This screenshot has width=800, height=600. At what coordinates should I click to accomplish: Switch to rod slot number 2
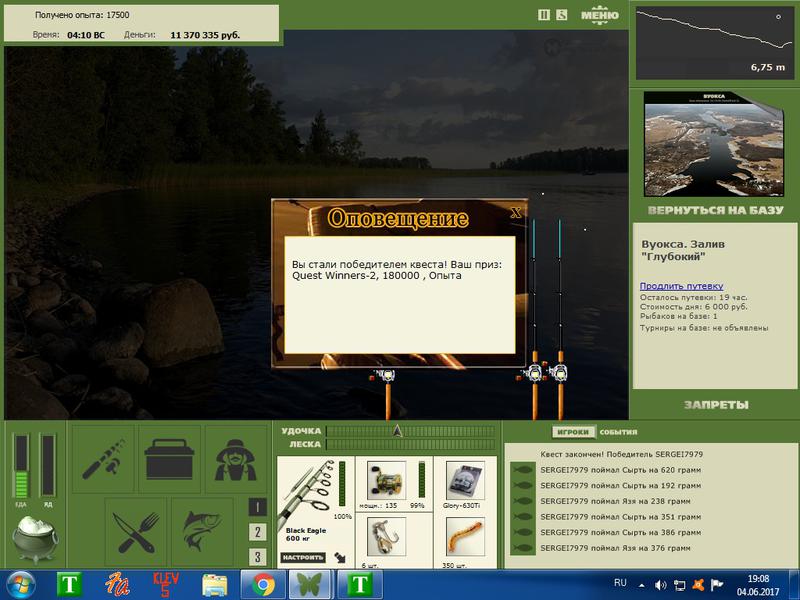pos(258,532)
